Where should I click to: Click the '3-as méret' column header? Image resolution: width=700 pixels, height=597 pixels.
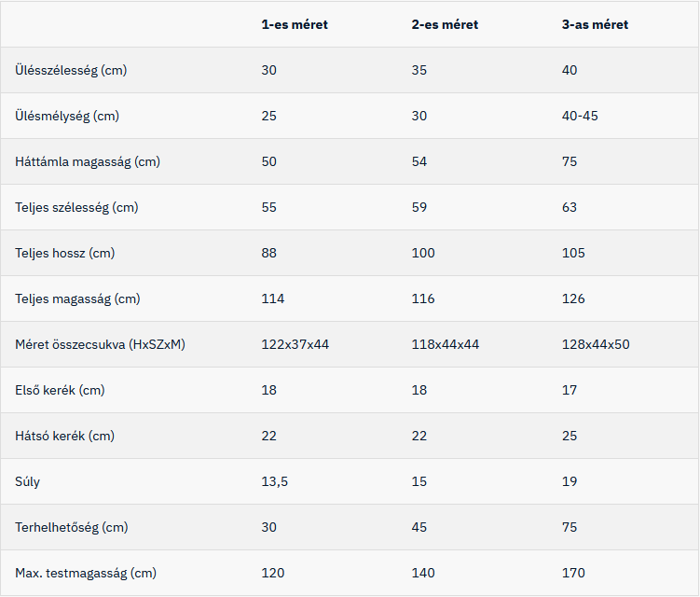point(595,24)
